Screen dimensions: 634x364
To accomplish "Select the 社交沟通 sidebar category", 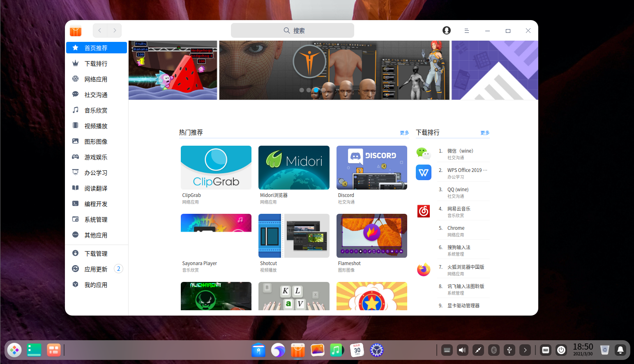I will [x=97, y=95].
